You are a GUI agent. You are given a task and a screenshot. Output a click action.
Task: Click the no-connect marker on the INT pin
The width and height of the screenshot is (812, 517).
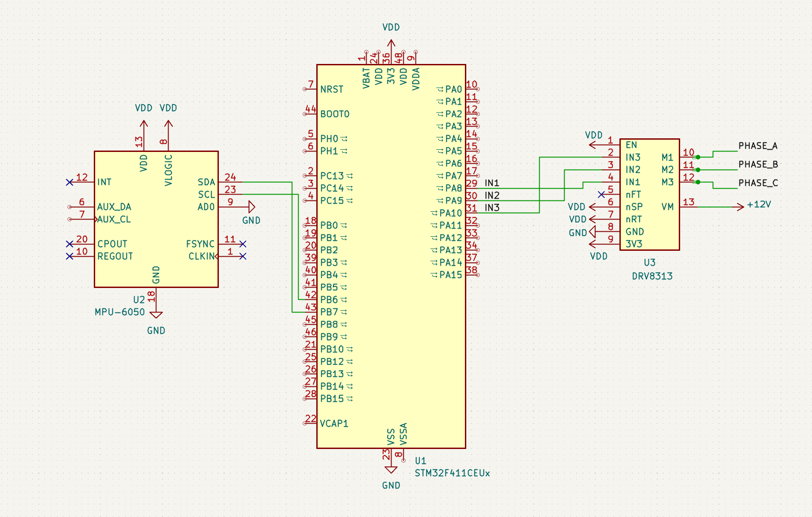(x=69, y=182)
